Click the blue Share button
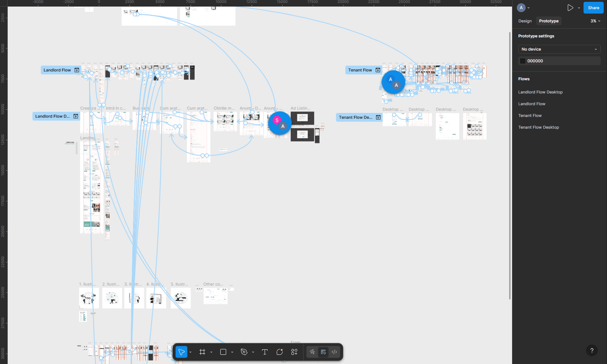The width and height of the screenshot is (607, 364). (593, 8)
